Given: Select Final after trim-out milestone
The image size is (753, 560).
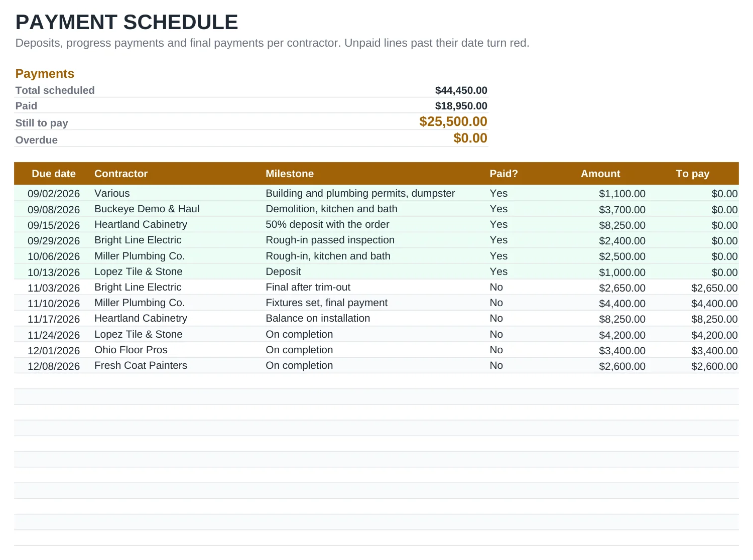Looking at the screenshot, I should click(x=308, y=287).
